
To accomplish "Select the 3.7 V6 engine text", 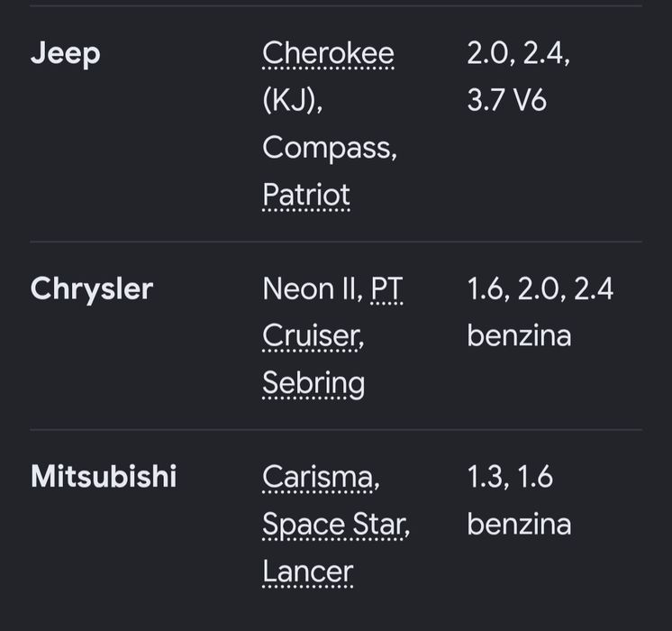I will (506, 100).
